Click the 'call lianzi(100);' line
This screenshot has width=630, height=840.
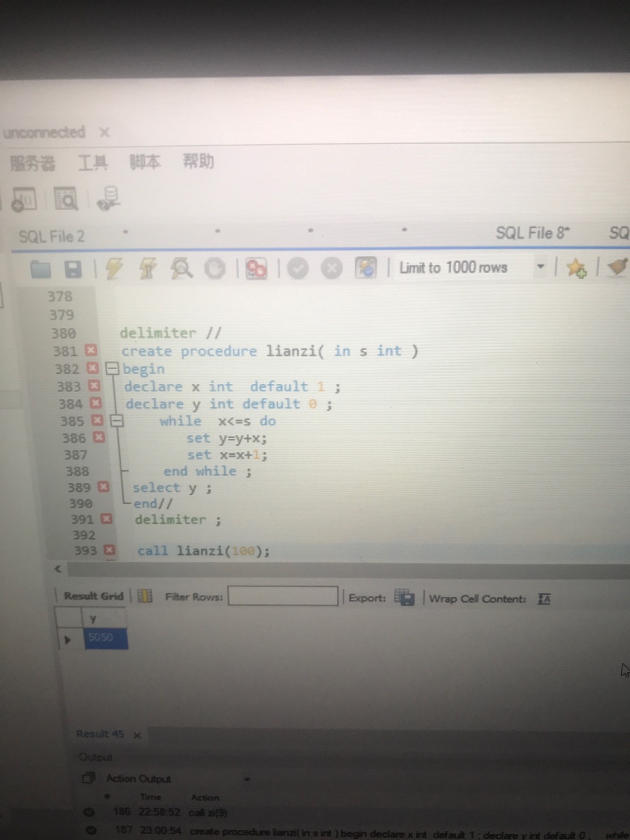(204, 551)
